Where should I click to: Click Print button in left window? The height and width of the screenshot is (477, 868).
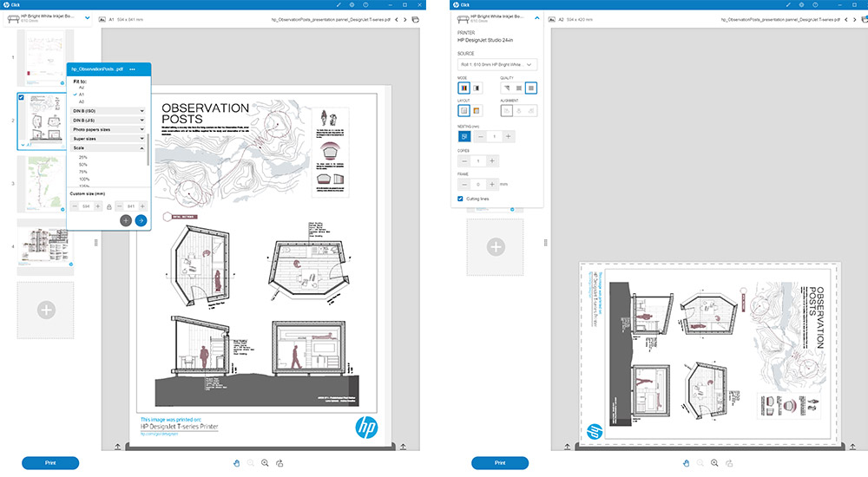point(50,462)
